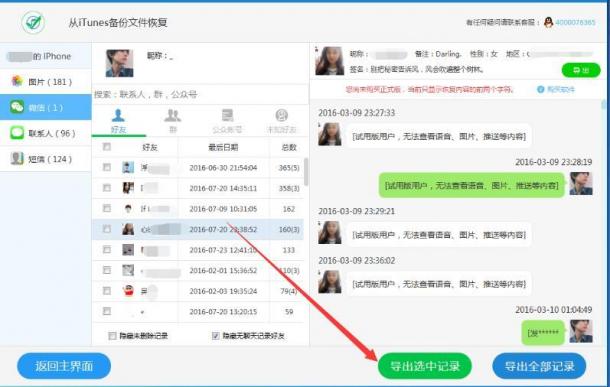Viewport: 610px width, 387px height.
Task: Open the green sent bubble under 2016-03-09 23:28:19
Action: [x=472, y=185]
